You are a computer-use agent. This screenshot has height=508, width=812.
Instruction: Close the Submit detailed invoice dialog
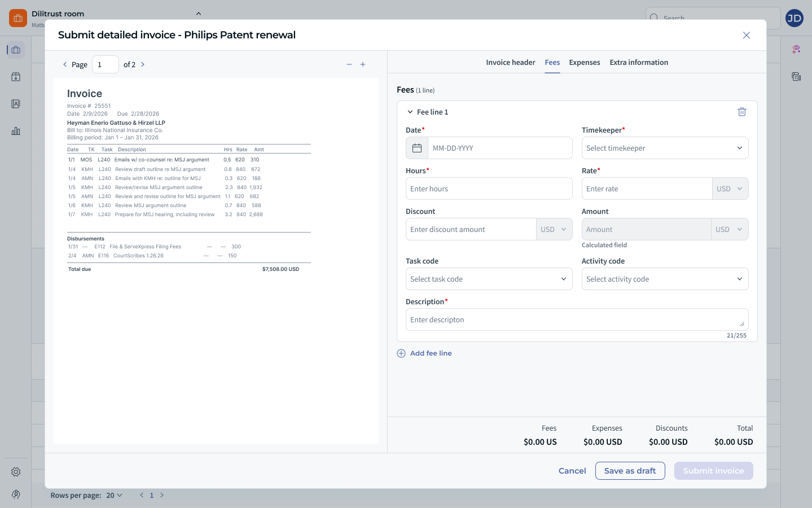747,35
